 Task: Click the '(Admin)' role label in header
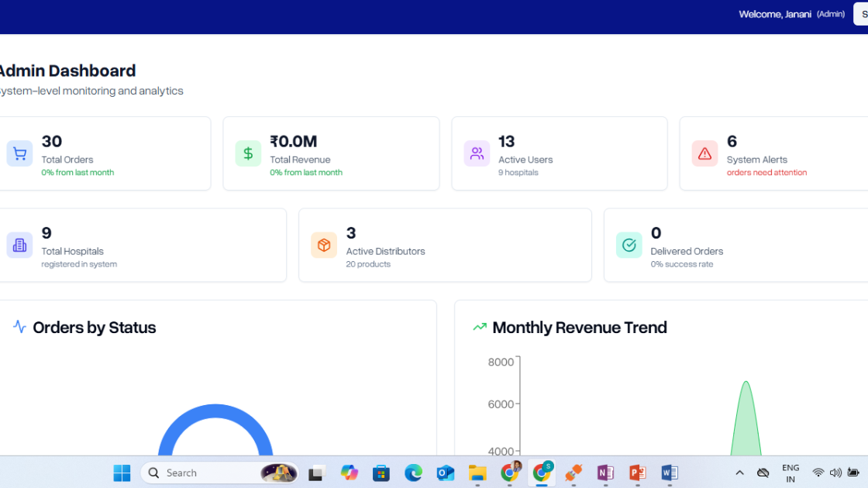click(x=831, y=15)
